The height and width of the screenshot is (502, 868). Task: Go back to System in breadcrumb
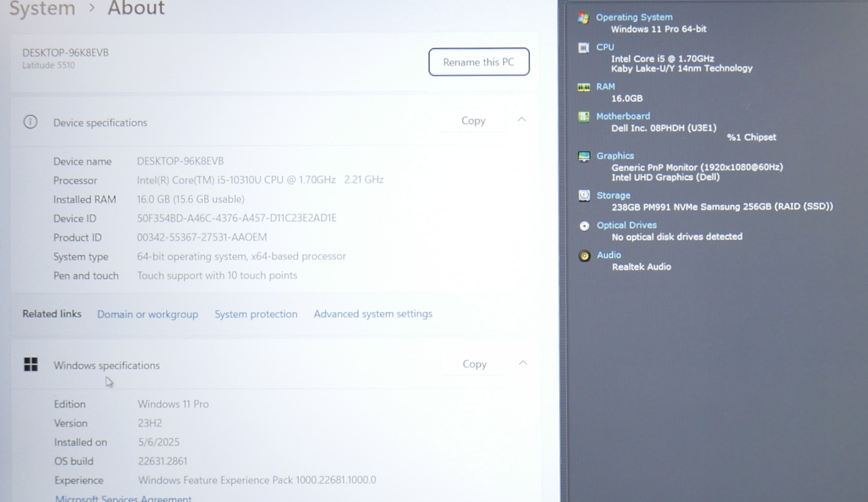coord(42,8)
